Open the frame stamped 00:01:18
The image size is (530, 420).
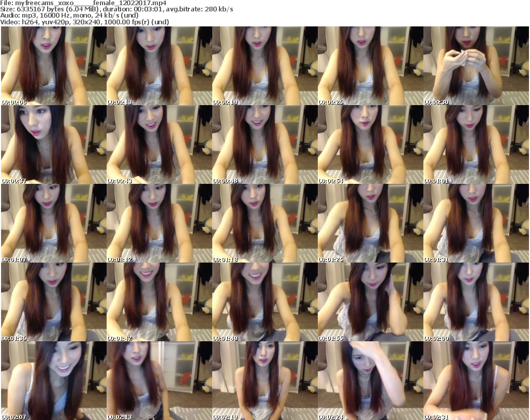(264, 223)
